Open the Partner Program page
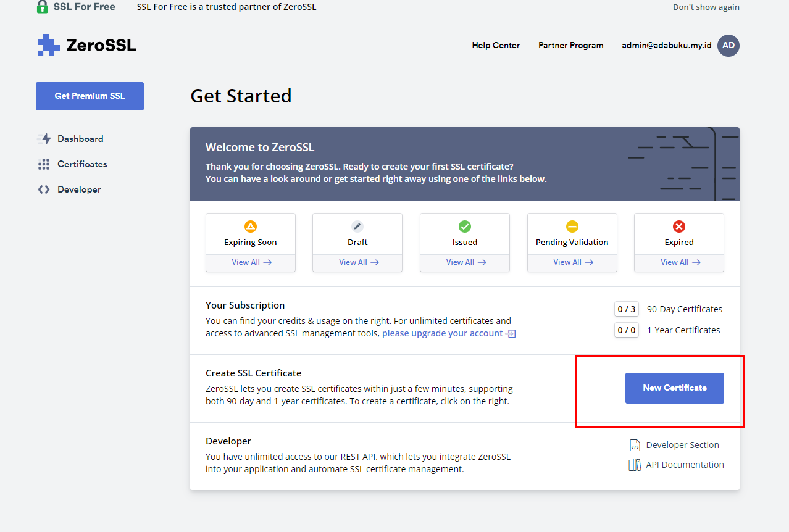The image size is (789, 532). (571, 45)
